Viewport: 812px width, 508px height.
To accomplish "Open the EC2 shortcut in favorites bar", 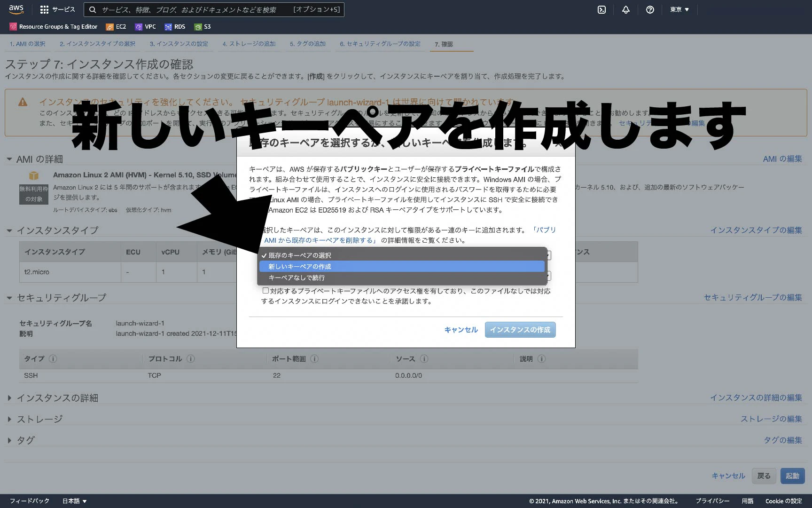I will tap(116, 27).
